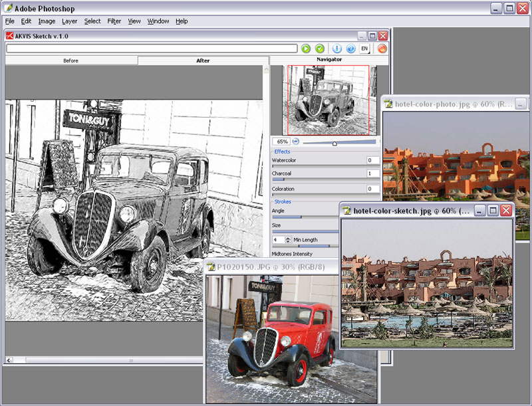Click the zoom out minus icon

click(296, 142)
